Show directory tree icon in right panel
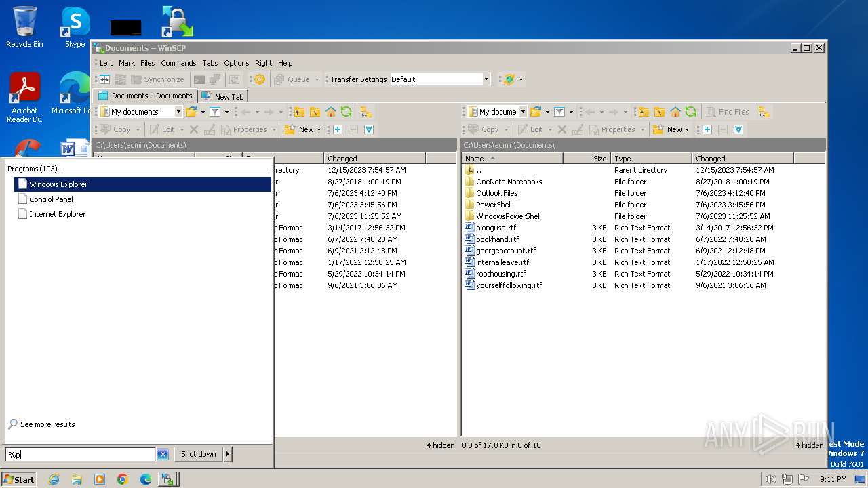The width and height of the screenshot is (868, 488). [764, 112]
